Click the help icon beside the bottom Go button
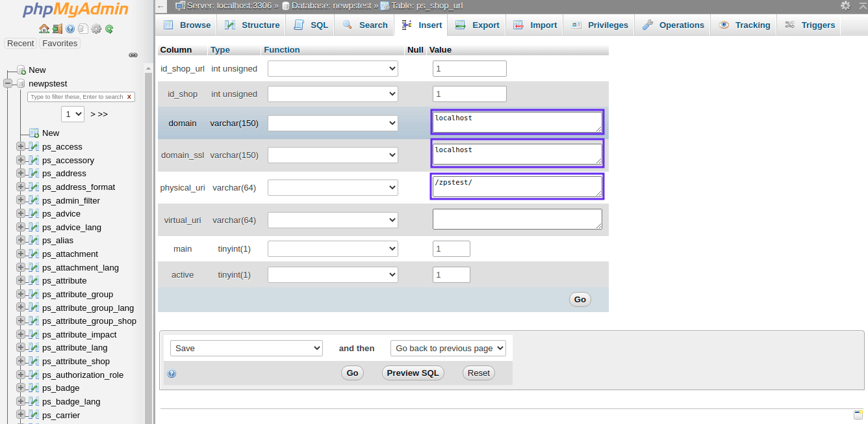 pos(172,373)
